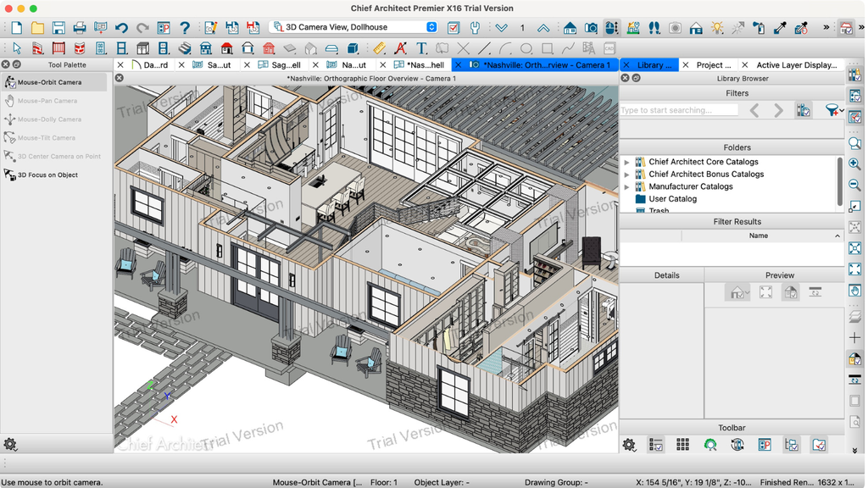Open the Adjust Lights tool
Image resolution: width=868 pixels, height=488 pixels.
717,28
